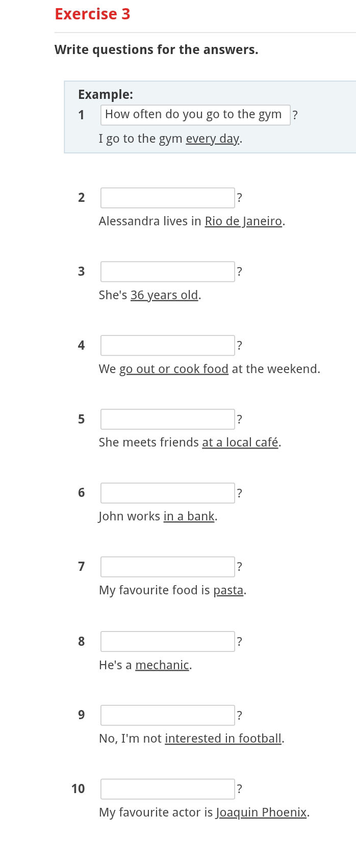
Task: Focus the question 6 input above John sentence
Action: 168,493
